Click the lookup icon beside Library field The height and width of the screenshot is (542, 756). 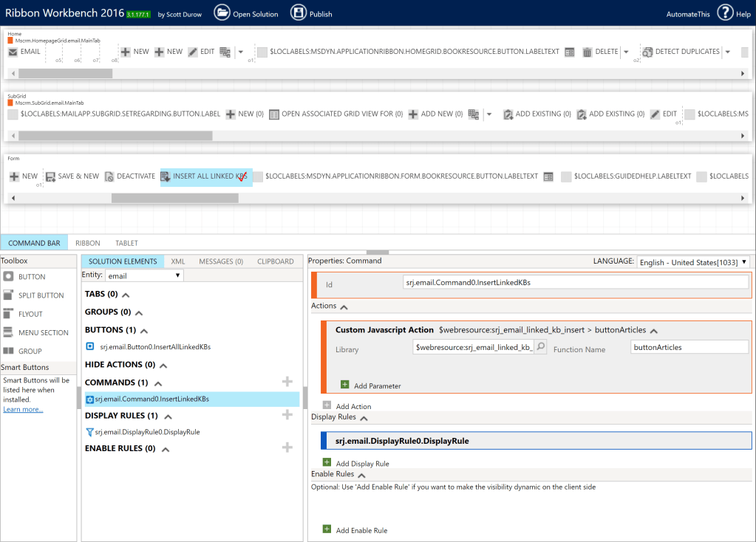541,347
